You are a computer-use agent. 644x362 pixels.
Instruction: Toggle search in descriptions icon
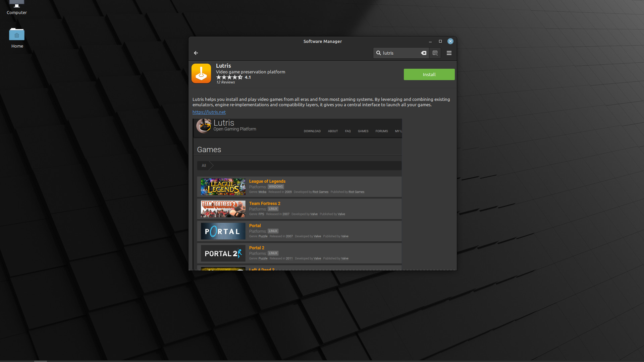(435, 53)
